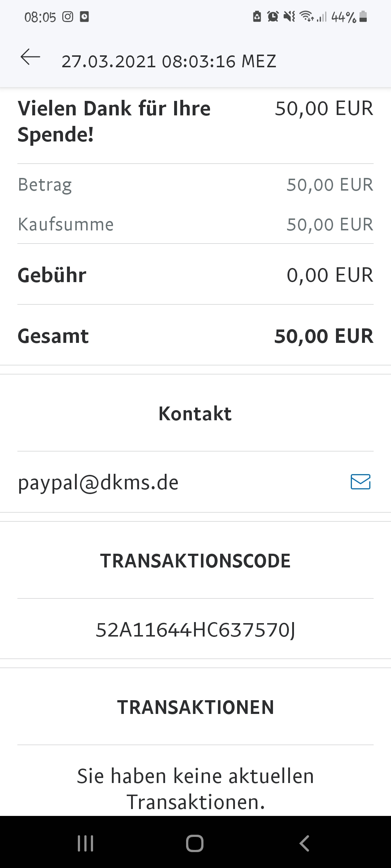Tap the "Vielen Dank für Ihre Spende!" heading
Image resolution: width=391 pixels, height=868 pixels.
[114, 121]
